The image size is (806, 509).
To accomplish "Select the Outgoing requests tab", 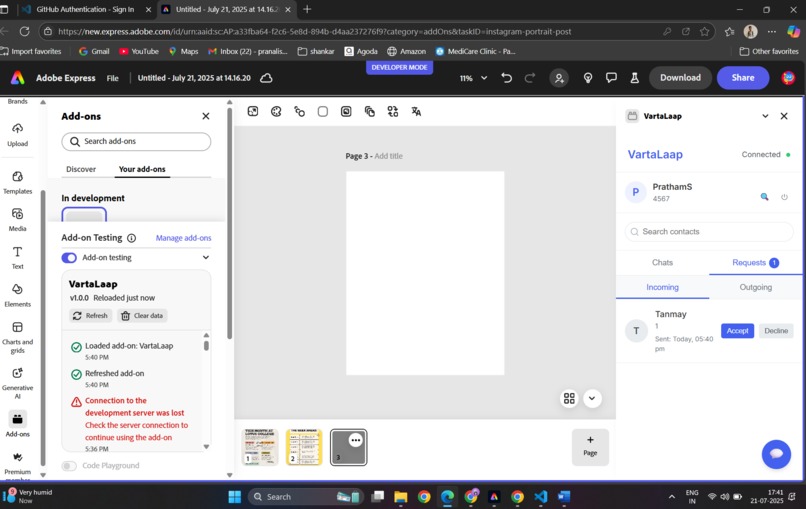I will [x=756, y=287].
